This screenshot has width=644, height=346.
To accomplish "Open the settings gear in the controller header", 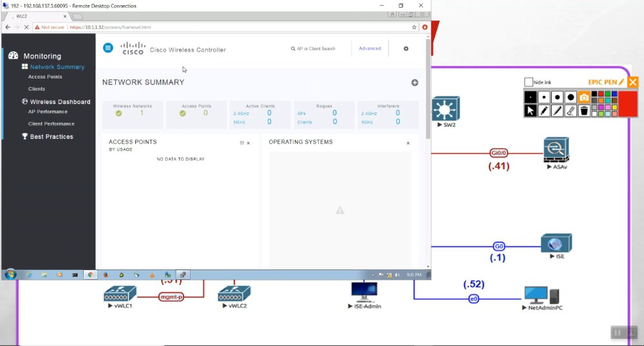I will pyautogui.click(x=406, y=48).
